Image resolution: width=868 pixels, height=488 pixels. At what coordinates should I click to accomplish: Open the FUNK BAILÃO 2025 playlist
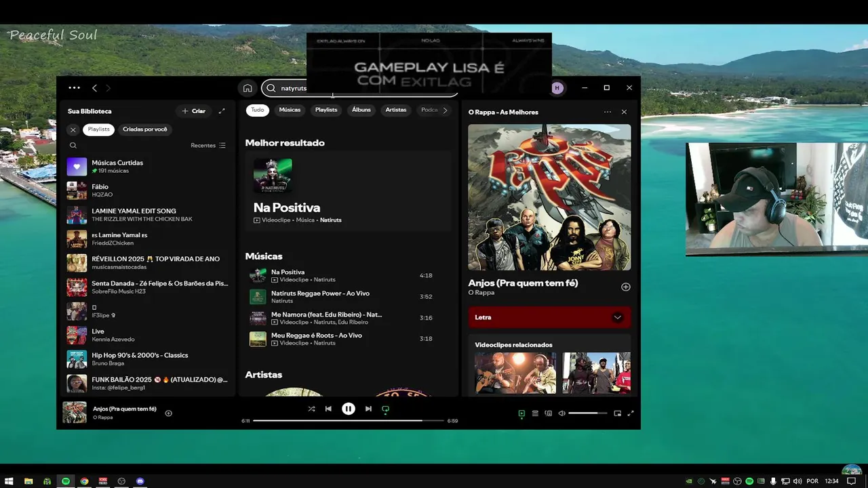pos(148,384)
